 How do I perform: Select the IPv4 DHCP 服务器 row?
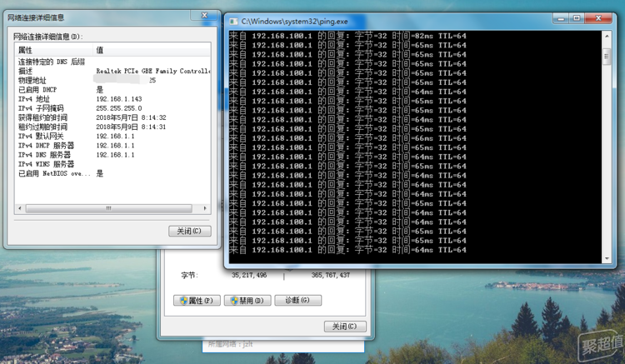(112, 146)
